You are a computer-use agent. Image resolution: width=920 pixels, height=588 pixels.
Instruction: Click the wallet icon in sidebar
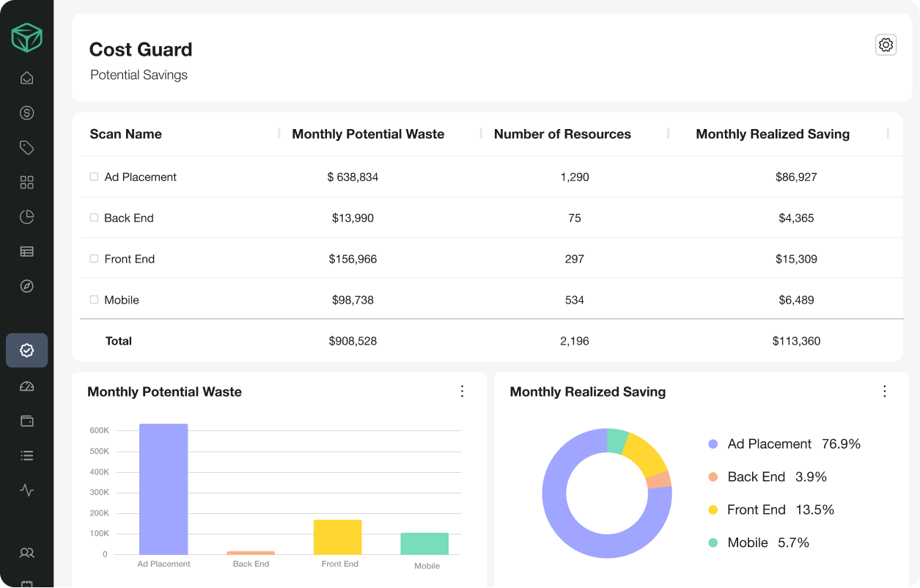pyautogui.click(x=27, y=421)
